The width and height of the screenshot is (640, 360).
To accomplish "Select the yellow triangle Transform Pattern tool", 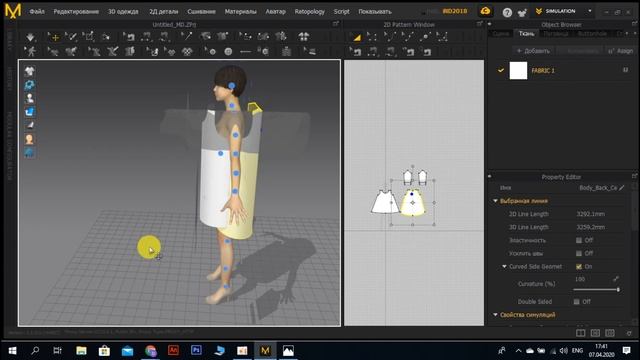I will click(x=357, y=37).
